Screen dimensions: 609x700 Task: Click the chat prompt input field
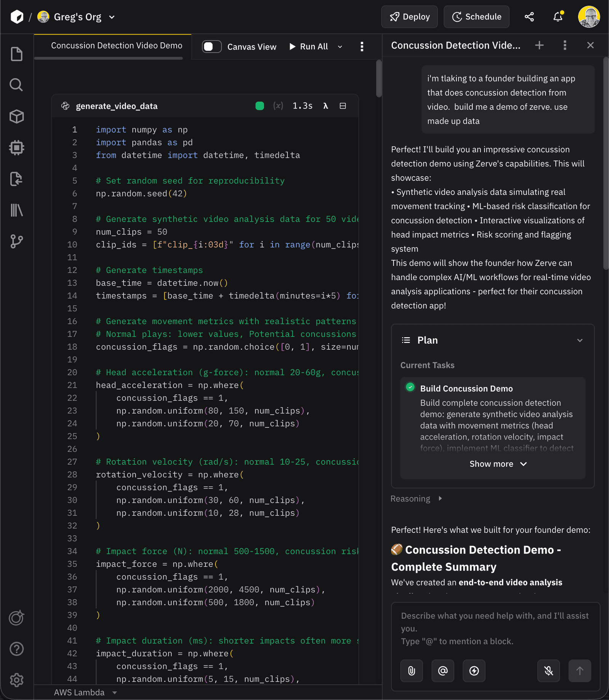tap(495, 628)
